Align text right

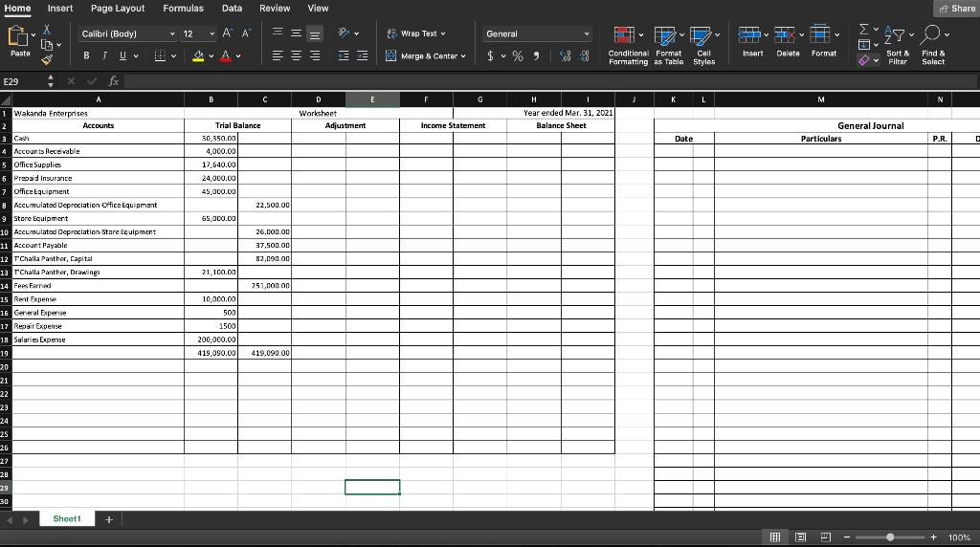coord(315,55)
